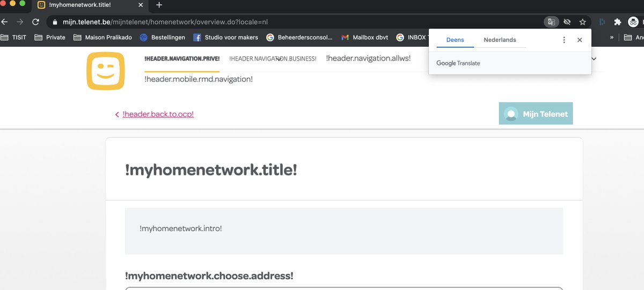Open the INBOX bookmark
The image size is (644, 290).
click(412, 38)
